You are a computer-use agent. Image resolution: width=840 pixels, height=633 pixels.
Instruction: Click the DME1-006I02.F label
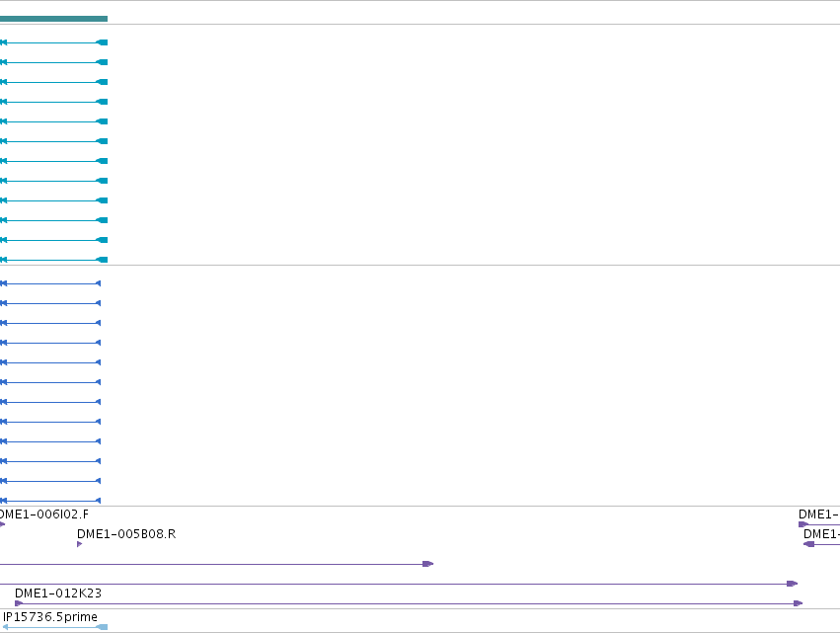pos(44,514)
